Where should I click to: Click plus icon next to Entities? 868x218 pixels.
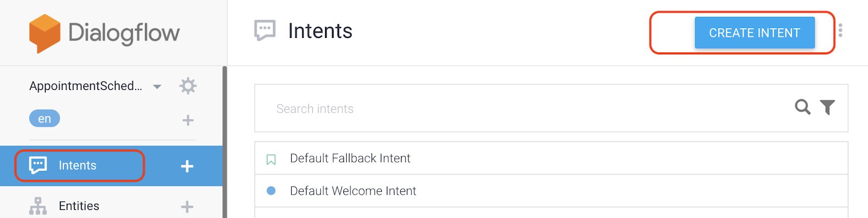[187, 207]
